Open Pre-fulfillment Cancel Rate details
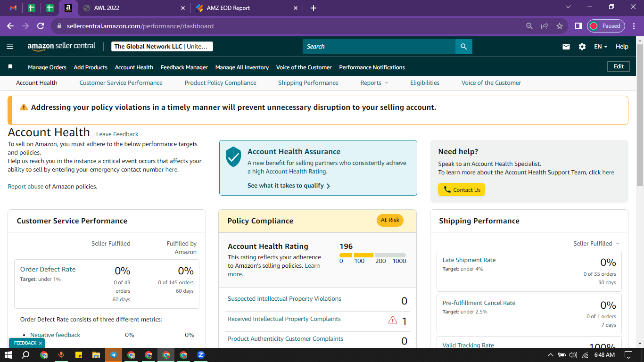The height and width of the screenshot is (362, 644). (479, 303)
